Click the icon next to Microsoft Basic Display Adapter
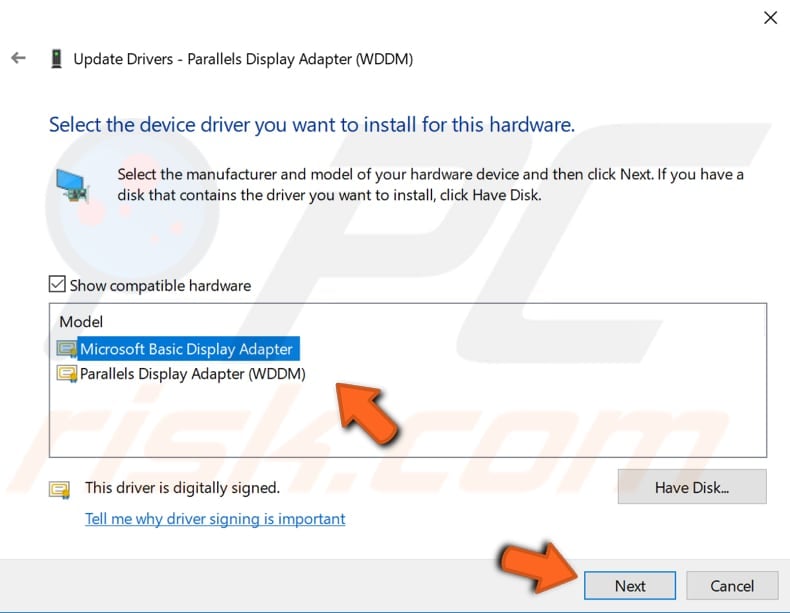Viewport: 790px width, 613px height. coord(67,349)
